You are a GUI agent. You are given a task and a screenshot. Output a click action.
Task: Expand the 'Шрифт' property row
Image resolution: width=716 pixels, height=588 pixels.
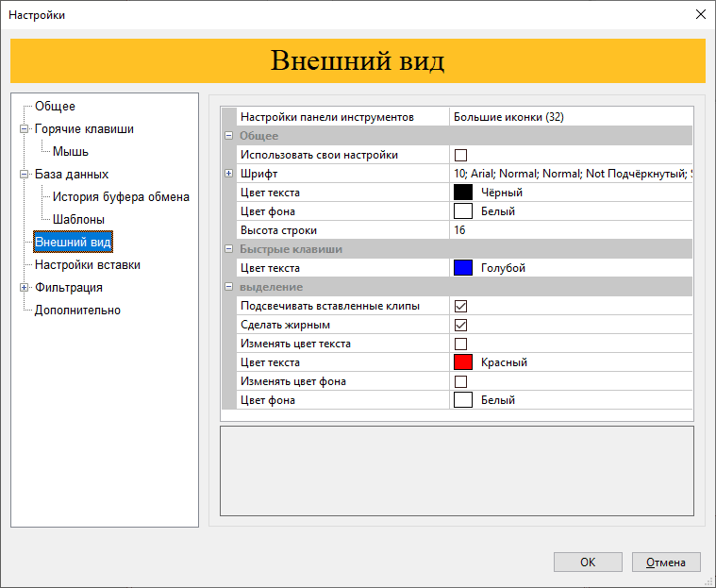coord(228,174)
